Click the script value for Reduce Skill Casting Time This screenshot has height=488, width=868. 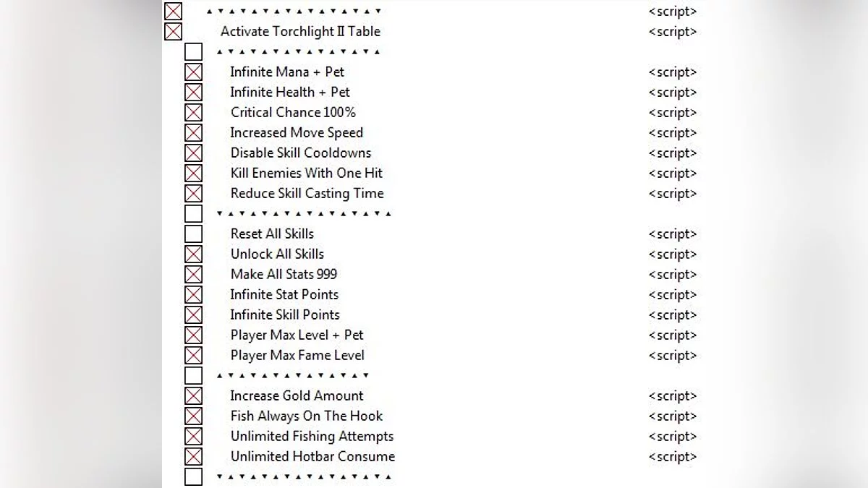(x=672, y=194)
